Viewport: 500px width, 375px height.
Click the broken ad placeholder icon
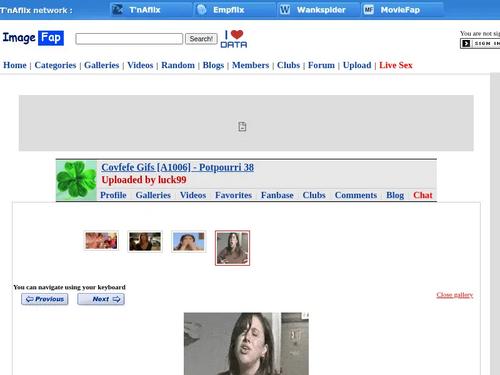coord(242,127)
